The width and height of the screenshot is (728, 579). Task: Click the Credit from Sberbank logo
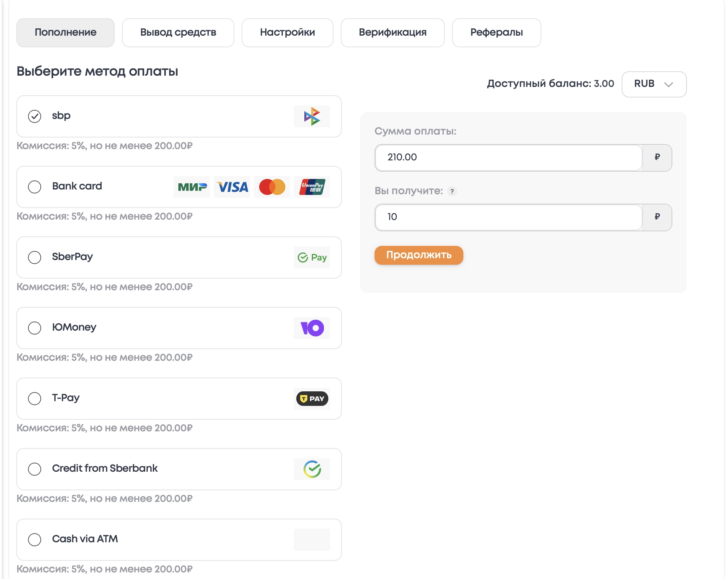tap(312, 469)
